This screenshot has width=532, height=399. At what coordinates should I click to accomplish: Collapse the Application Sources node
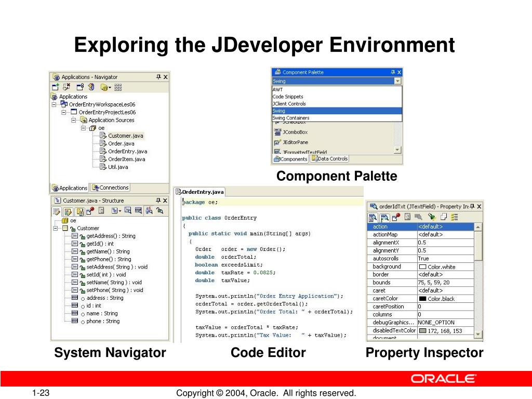point(73,120)
